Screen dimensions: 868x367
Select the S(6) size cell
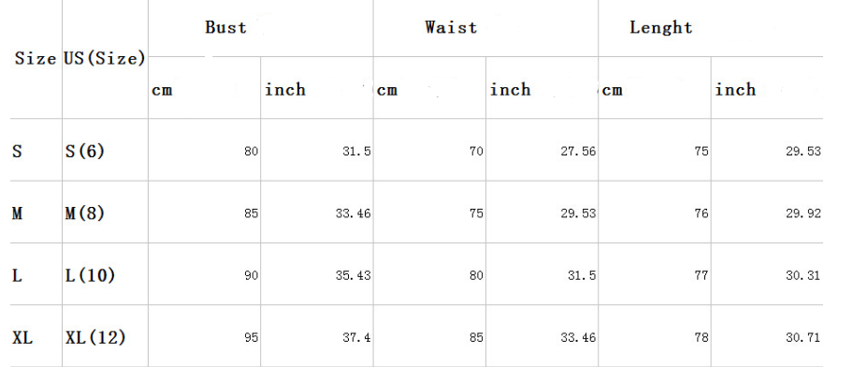[85, 151]
